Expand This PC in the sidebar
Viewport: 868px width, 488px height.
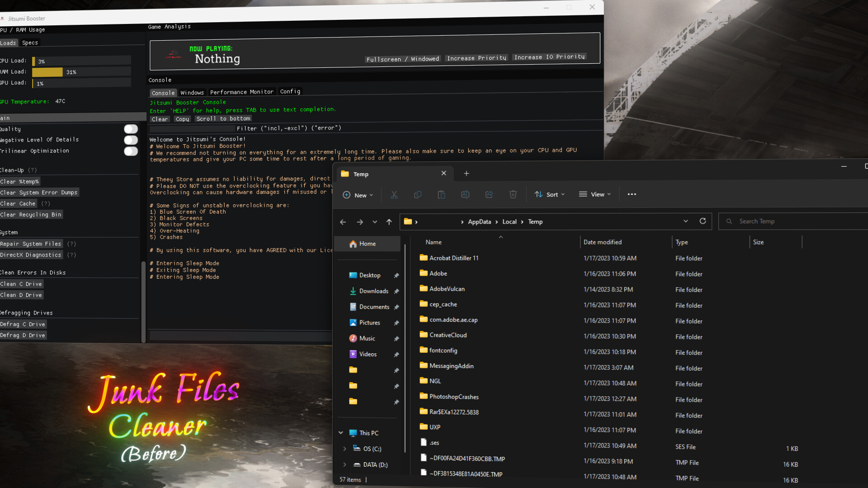coord(341,432)
